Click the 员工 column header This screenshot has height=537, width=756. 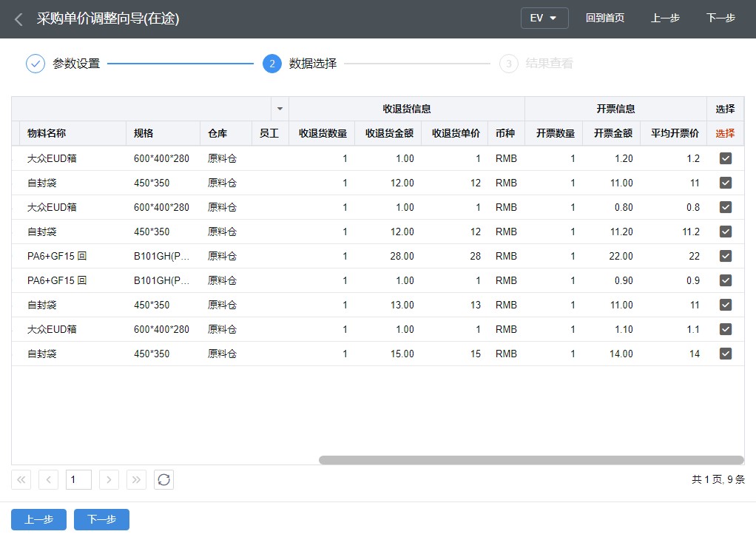(271, 134)
